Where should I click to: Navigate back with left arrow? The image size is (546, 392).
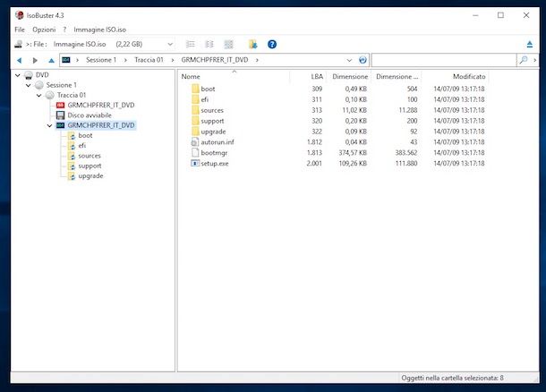(x=20, y=60)
